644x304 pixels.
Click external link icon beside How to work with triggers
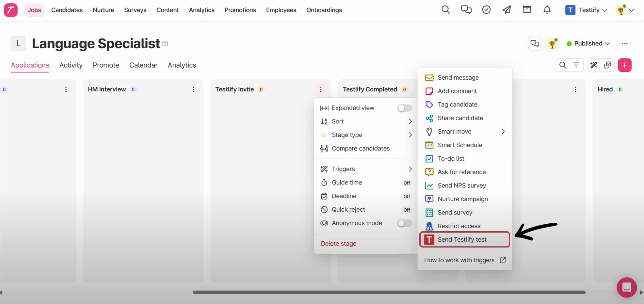pyautogui.click(x=503, y=260)
